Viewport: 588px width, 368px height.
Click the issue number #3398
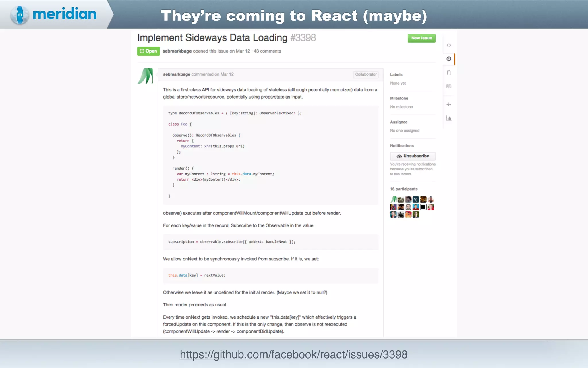click(303, 38)
